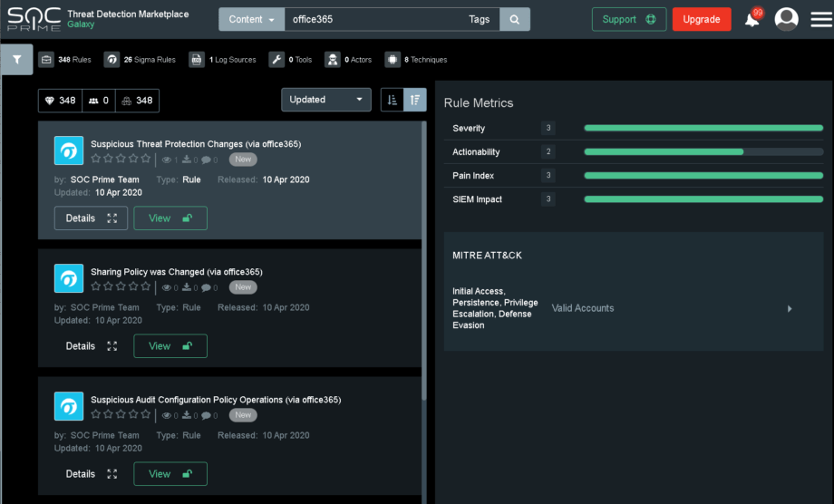834x504 pixels.
Task: Click downloads icon on Suspicious Threat Protection
Action: [187, 160]
